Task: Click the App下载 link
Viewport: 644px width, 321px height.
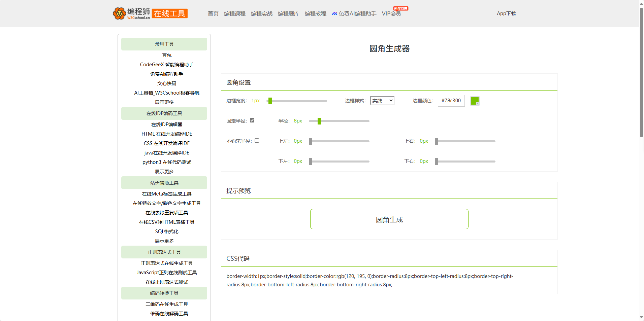Action: [506, 13]
